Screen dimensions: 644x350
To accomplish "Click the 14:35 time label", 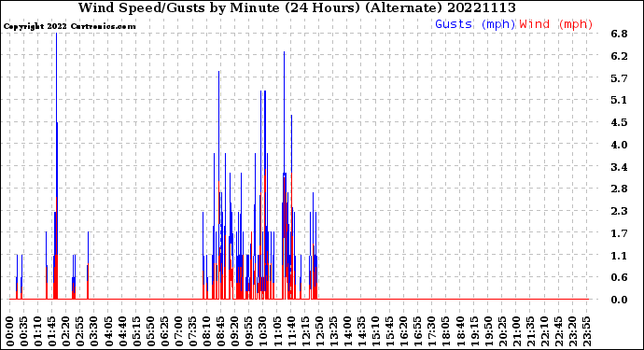I will click(x=362, y=331).
